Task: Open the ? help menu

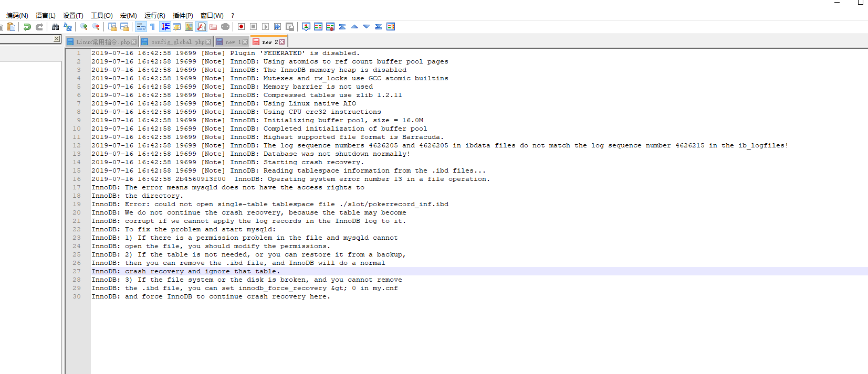Action: (233, 16)
